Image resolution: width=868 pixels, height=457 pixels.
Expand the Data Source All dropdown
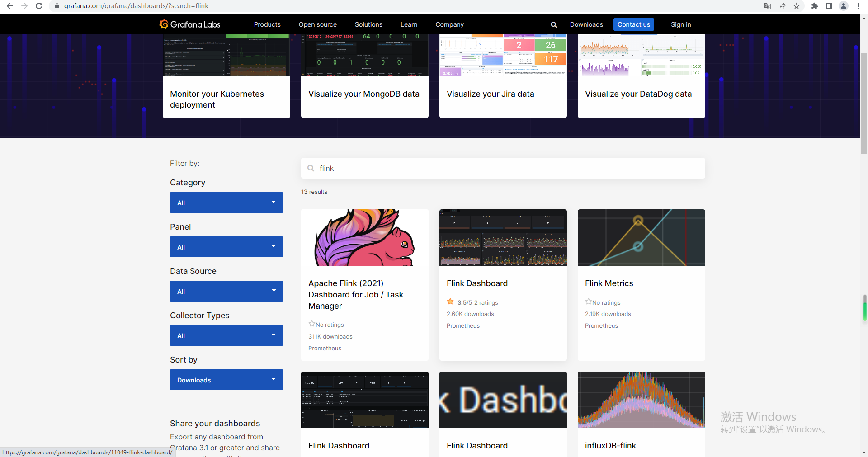point(226,291)
